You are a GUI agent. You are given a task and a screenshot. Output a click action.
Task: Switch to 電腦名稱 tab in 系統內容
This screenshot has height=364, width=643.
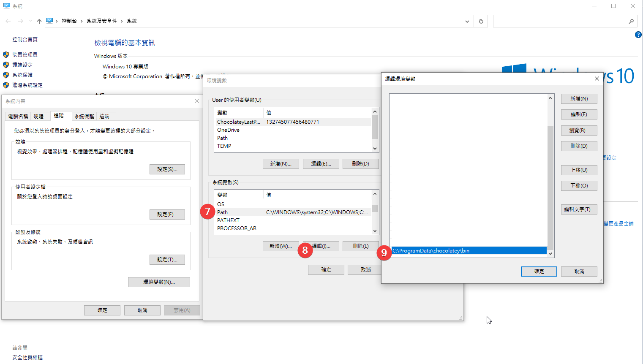(18, 116)
